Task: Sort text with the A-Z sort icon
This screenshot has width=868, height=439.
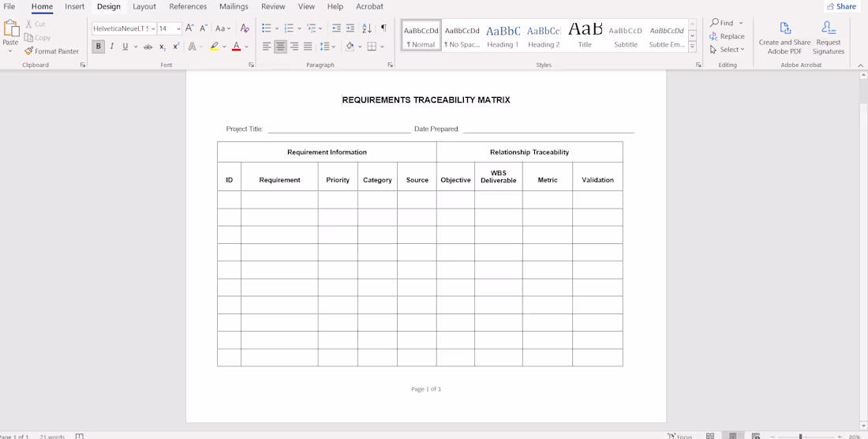Action: pyautogui.click(x=366, y=28)
